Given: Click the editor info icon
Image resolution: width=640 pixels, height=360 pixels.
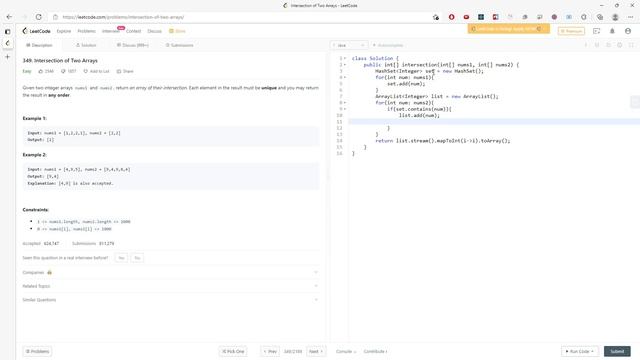Looking at the screenshot, I should click(x=586, y=45).
